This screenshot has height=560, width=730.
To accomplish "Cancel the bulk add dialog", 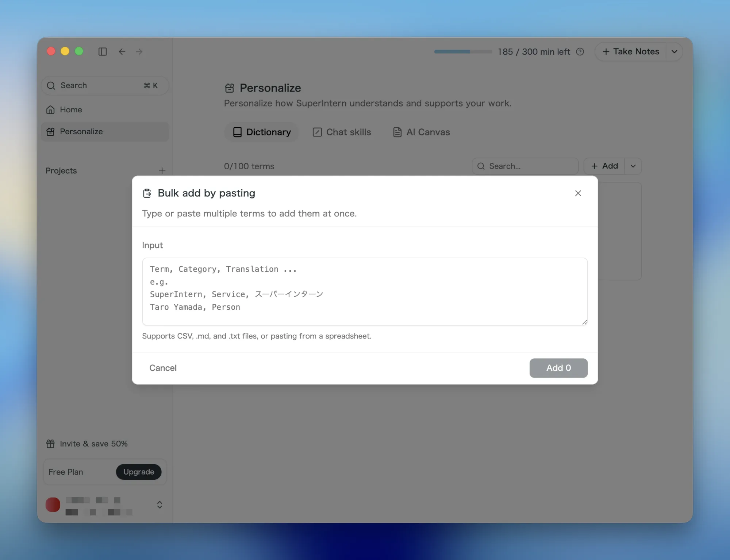I will 163,368.
